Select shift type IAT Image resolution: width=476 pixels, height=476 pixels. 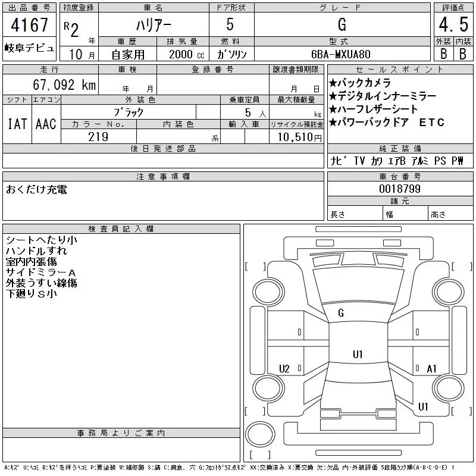point(17,124)
